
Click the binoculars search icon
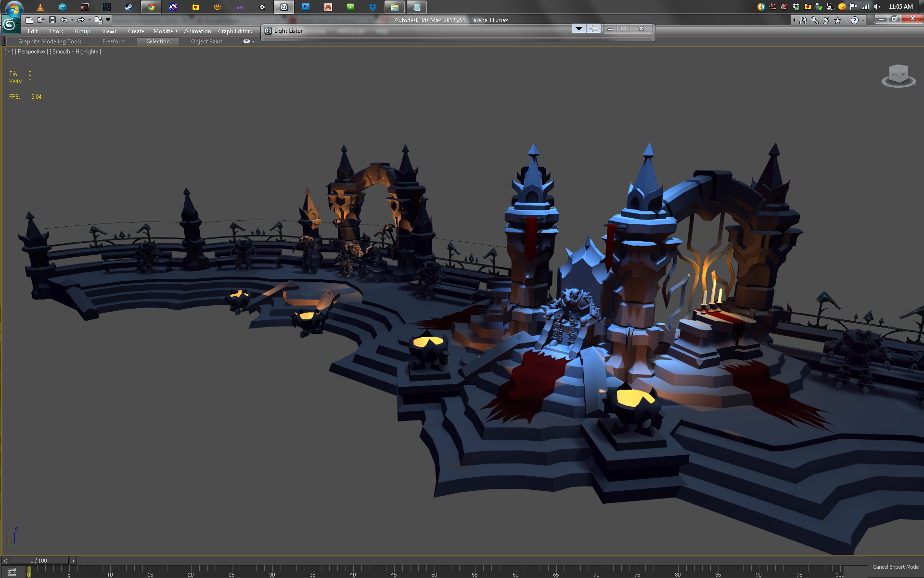[803, 20]
